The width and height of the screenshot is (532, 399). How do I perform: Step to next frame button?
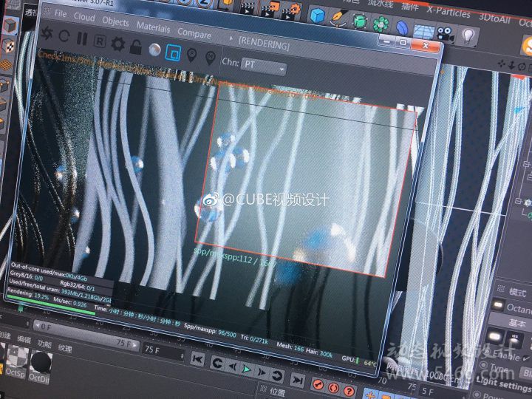click(262, 372)
